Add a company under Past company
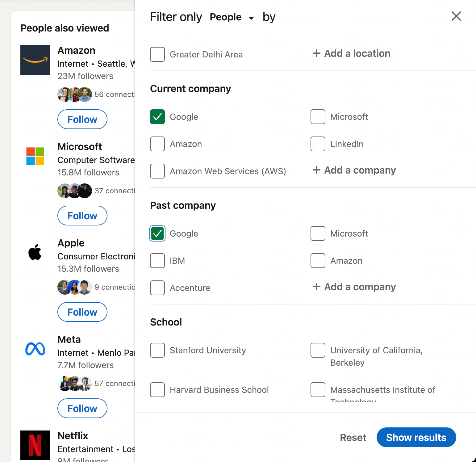Viewport: 476px width, 462px height. pos(354,287)
